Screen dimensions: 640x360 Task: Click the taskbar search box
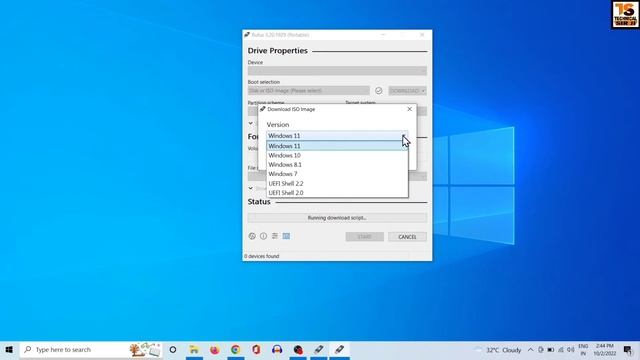[x=91, y=350]
